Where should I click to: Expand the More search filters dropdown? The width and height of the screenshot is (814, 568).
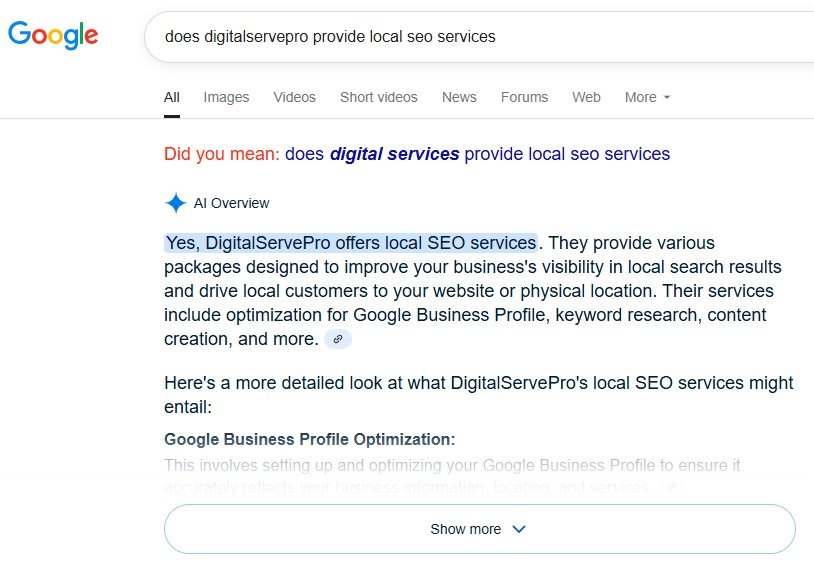(x=647, y=97)
